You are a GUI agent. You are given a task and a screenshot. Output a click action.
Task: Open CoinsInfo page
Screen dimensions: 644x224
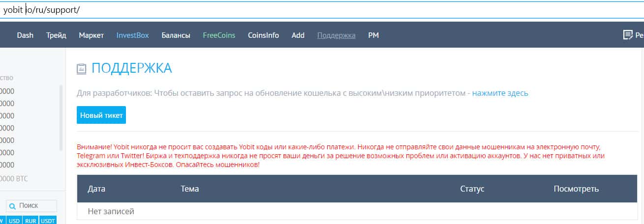point(263,35)
